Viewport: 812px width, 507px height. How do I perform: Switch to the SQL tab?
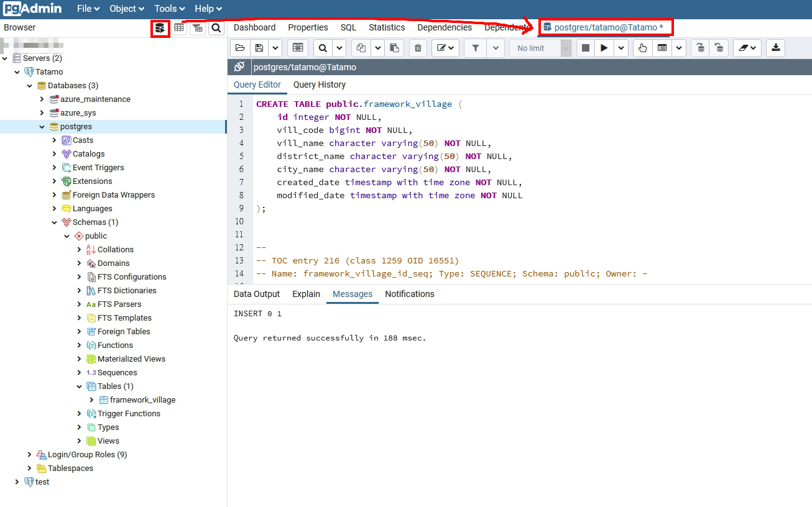click(348, 27)
